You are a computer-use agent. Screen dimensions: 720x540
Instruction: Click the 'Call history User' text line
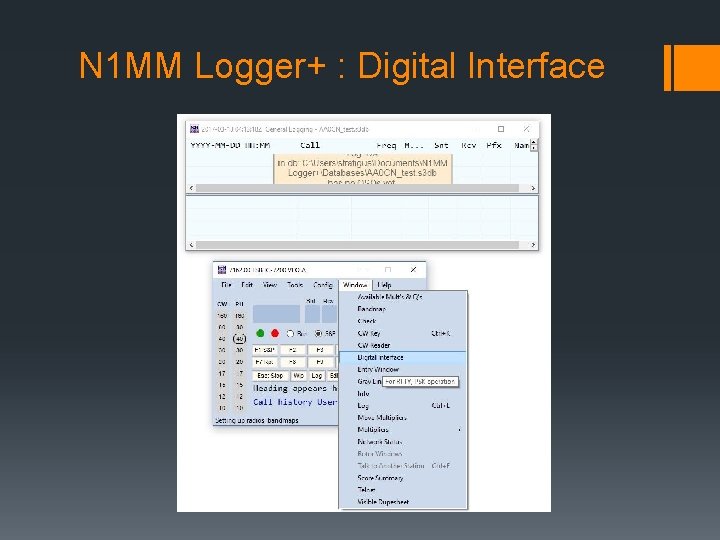tap(295, 402)
